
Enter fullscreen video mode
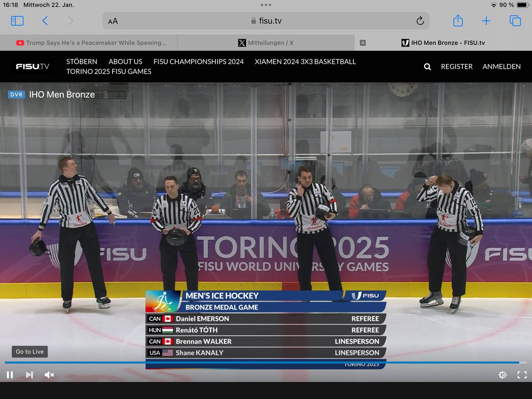point(522,375)
